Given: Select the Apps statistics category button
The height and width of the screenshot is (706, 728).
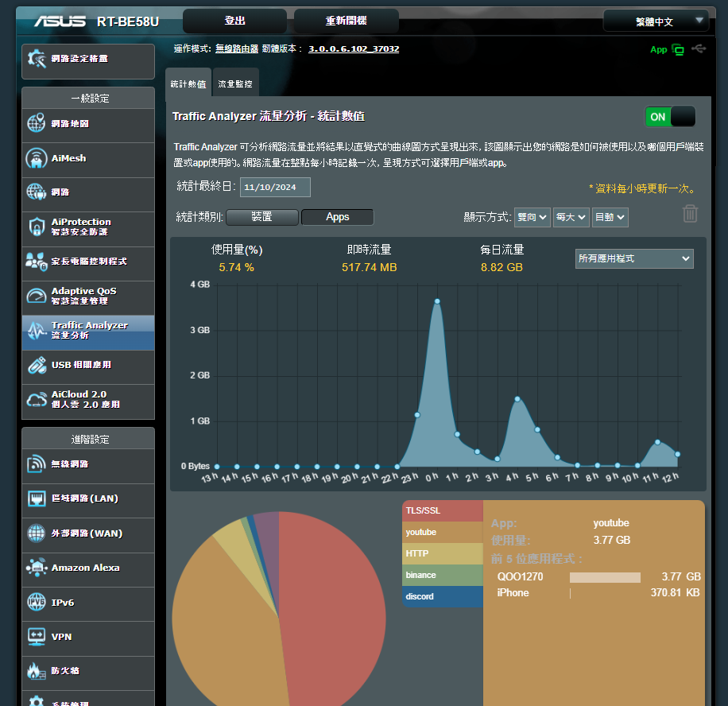Looking at the screenshot, I should point(338,217).
